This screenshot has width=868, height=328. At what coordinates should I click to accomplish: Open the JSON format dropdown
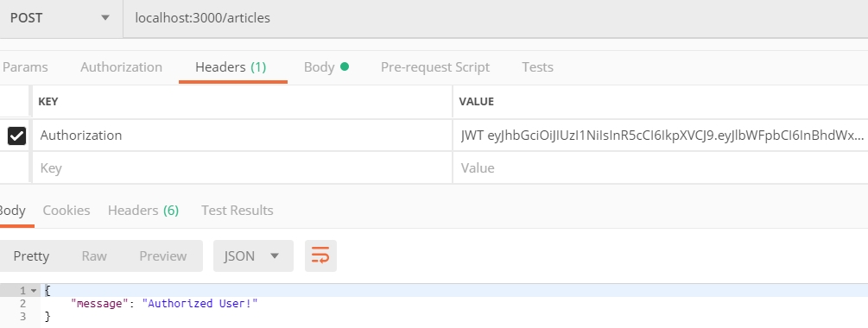(x=253, y=256)
